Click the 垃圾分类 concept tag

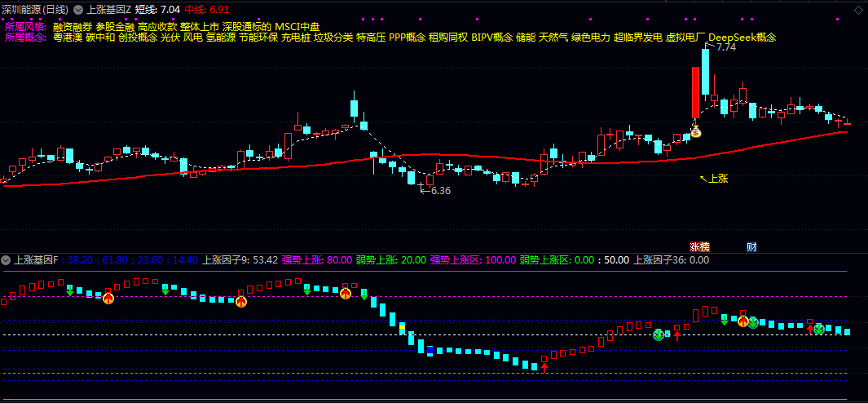pyautogui.click(x=334, y=38)
